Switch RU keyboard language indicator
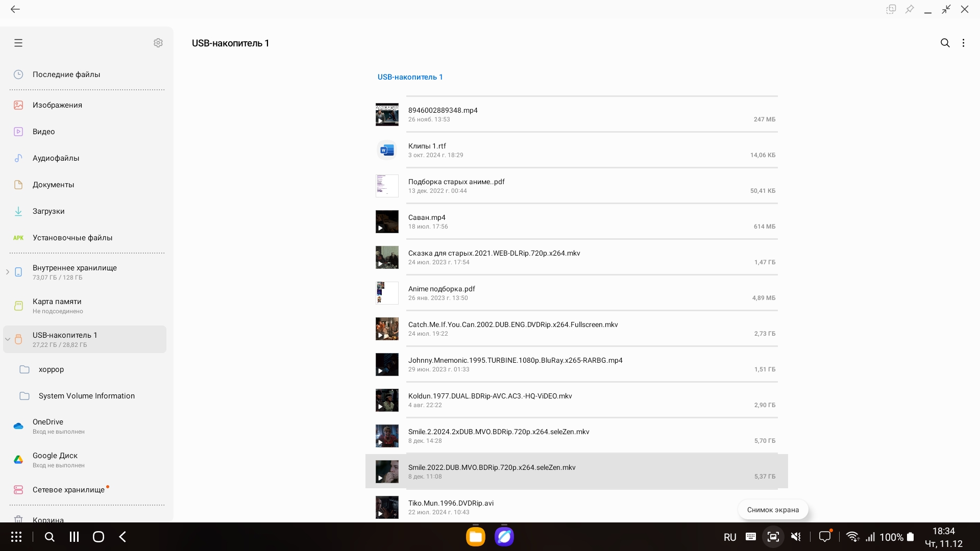 pyautogui.click(x=730, y=537)
